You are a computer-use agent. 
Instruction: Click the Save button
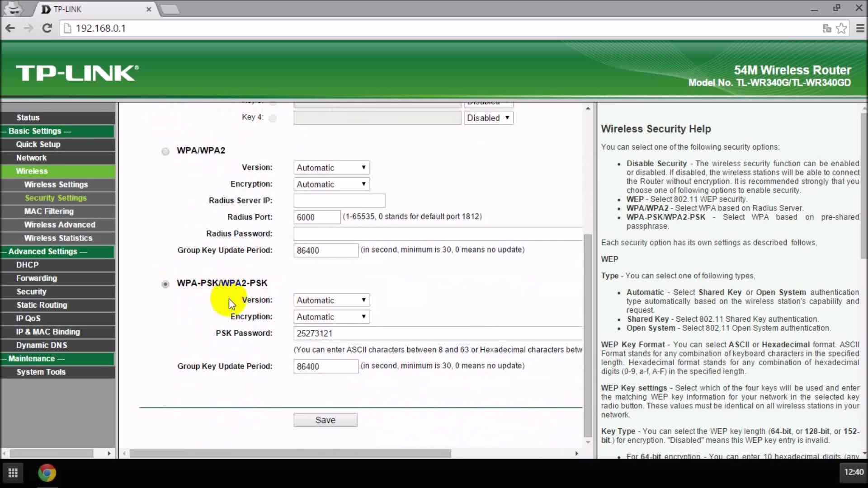326,420
